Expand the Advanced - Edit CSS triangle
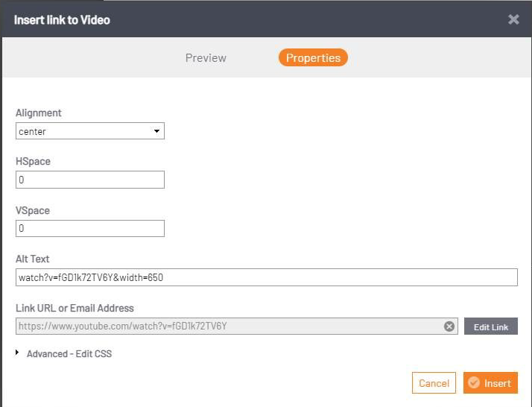The height and width of the screenshot is (407, 532). coord(17,353)
